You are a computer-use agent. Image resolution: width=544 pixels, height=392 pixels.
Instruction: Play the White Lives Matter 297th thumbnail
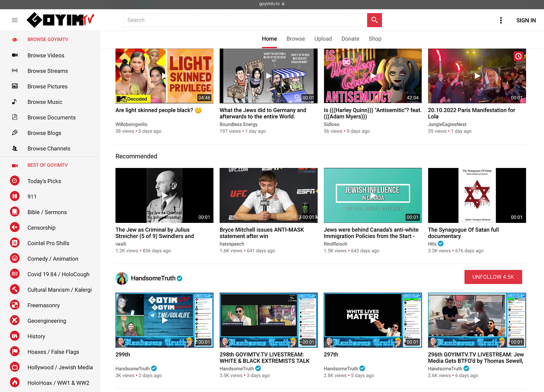coord(373,320)
